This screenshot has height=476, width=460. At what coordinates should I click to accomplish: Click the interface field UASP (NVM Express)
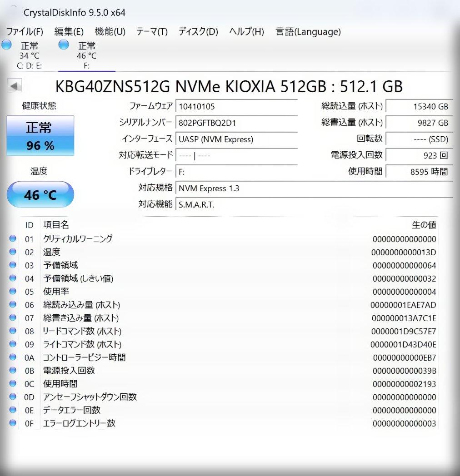click(x=236, y=139)
